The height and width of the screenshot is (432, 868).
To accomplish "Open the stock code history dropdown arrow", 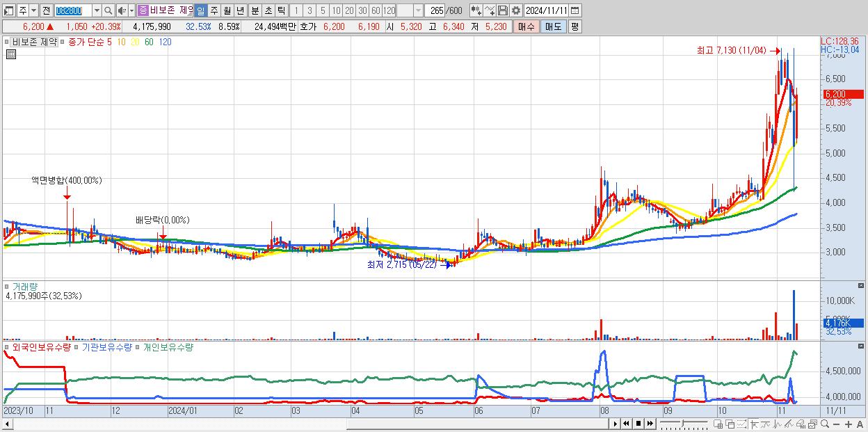I will 97,11.
